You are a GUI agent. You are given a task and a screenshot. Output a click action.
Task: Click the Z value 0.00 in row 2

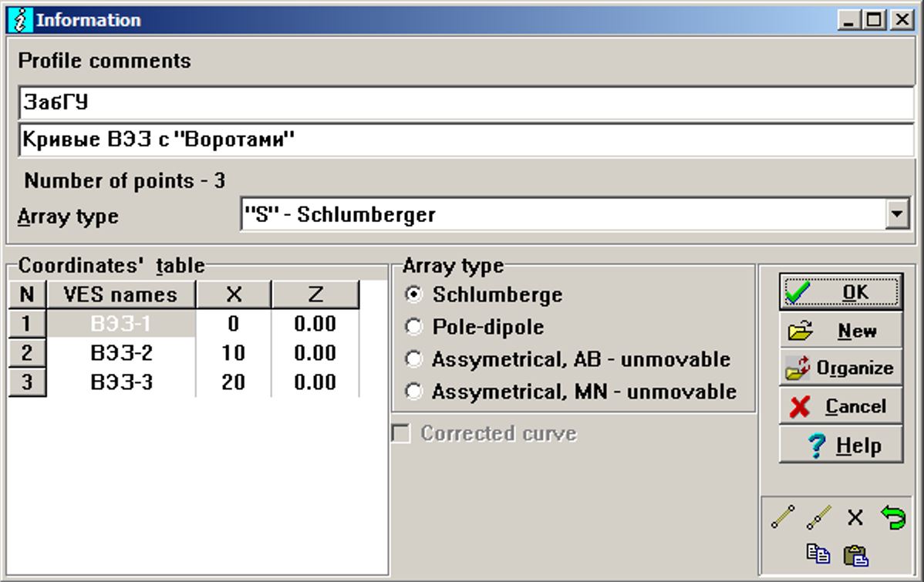point(315,353)
